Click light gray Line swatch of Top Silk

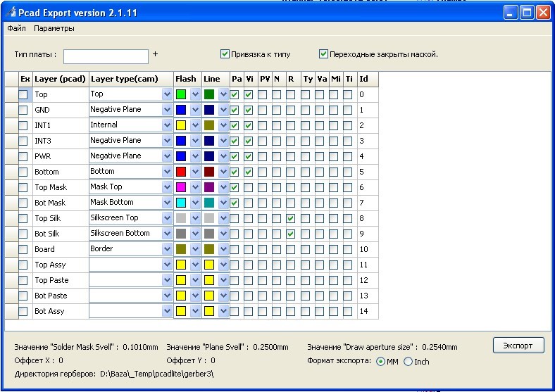coord(209,218)
